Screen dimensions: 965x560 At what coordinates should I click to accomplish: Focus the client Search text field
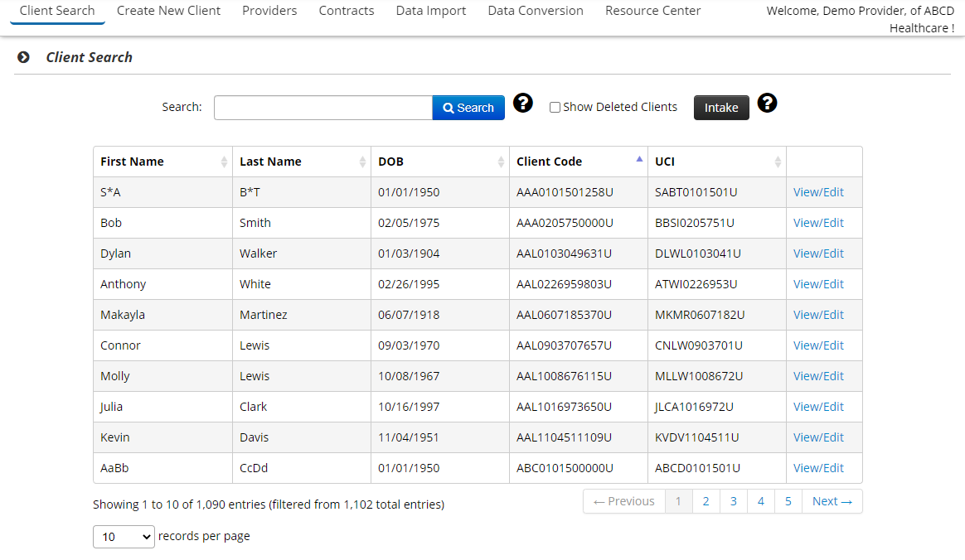tap(322, 108)
